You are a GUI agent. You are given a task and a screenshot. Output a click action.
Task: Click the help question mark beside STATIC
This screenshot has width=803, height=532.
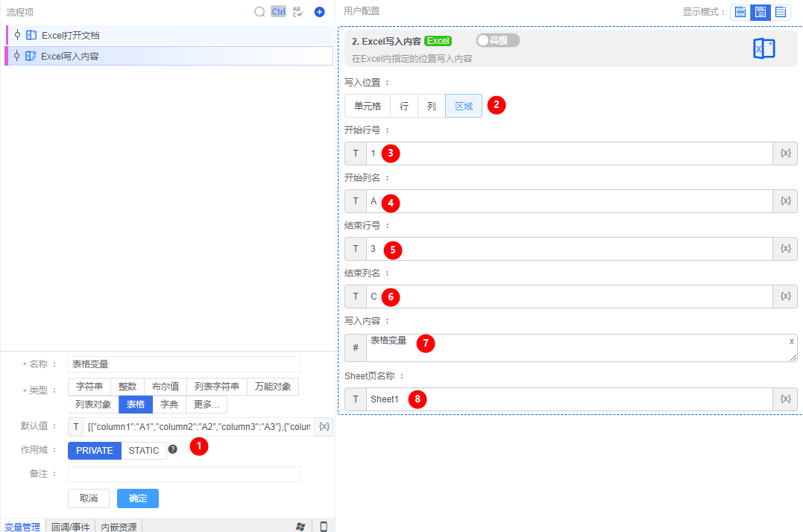click(172, 449)
